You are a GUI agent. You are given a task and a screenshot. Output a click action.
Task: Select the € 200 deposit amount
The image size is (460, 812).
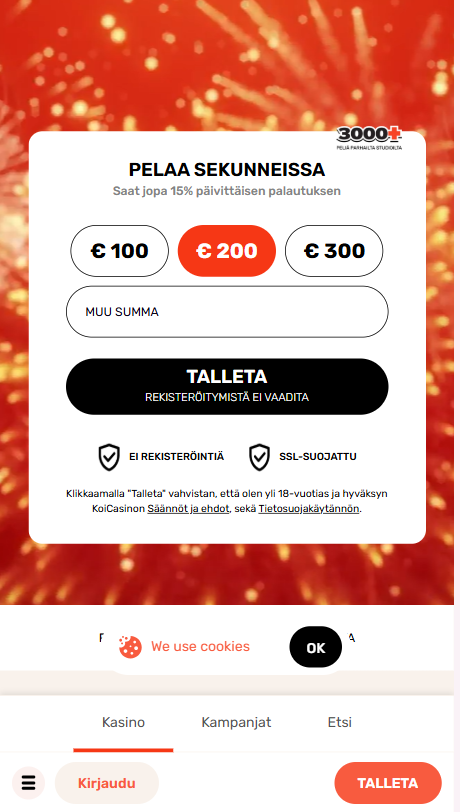(227, 251)
